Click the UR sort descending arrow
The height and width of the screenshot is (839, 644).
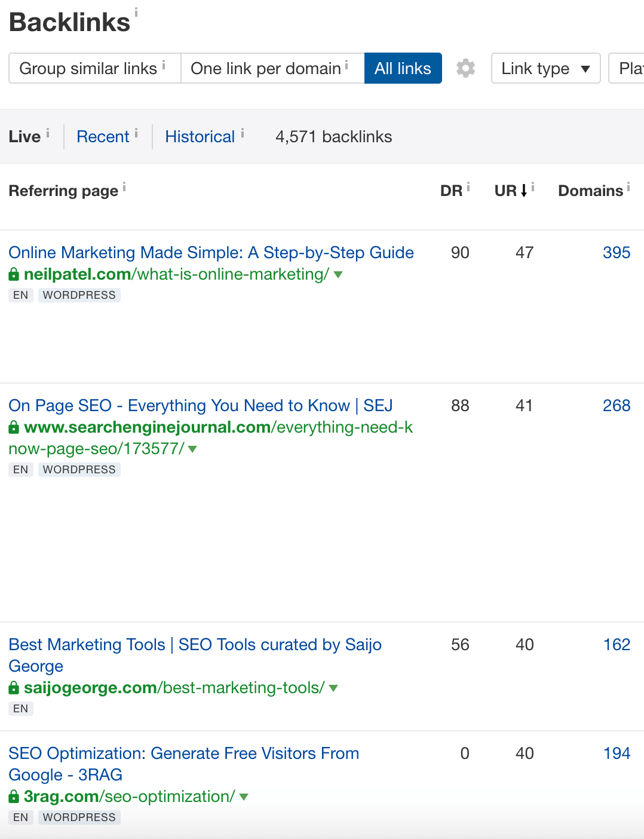(x=524, y=191)
